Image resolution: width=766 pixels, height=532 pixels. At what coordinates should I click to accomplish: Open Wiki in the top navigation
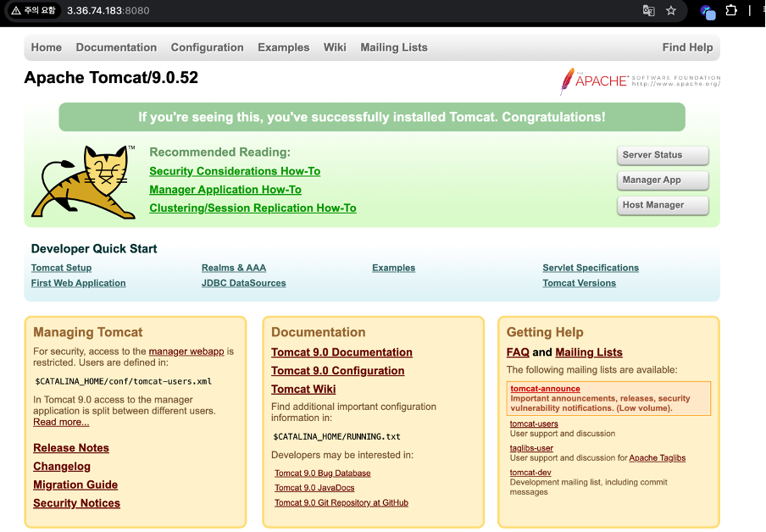pyautogui.click(x=335, y=47)
